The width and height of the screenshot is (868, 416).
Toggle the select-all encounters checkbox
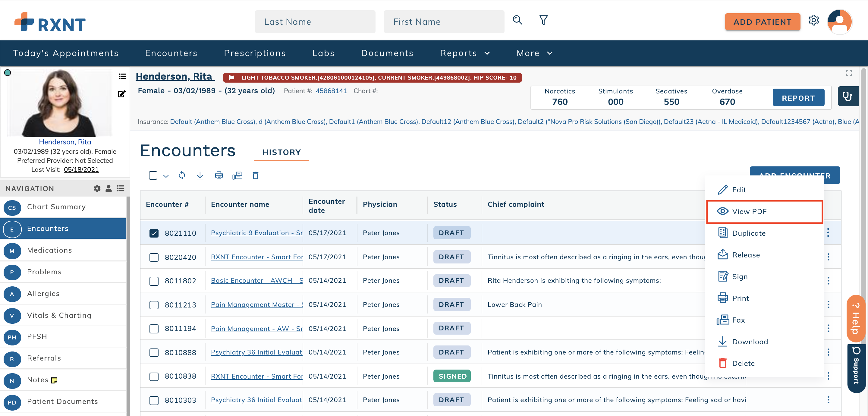click(153, 175)
